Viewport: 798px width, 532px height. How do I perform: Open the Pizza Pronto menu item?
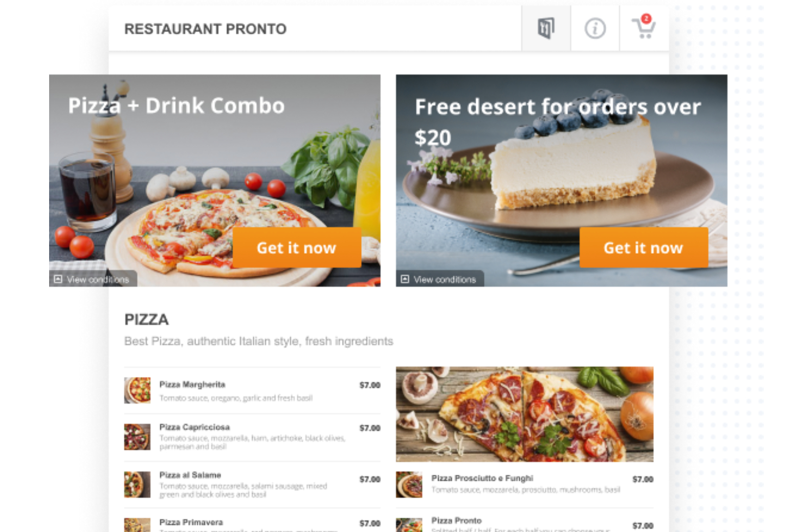[525, 521]
